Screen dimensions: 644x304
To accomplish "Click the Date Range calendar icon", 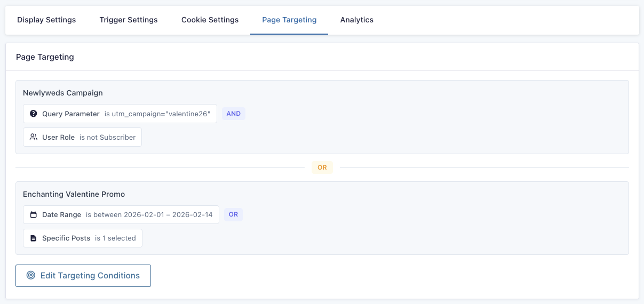I will (x=34, y=215).
